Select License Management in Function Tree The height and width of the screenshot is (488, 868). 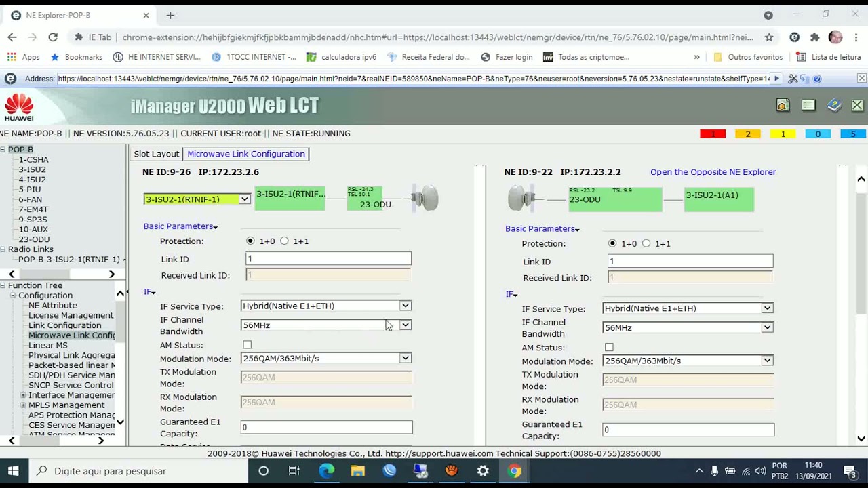point(71,315)
